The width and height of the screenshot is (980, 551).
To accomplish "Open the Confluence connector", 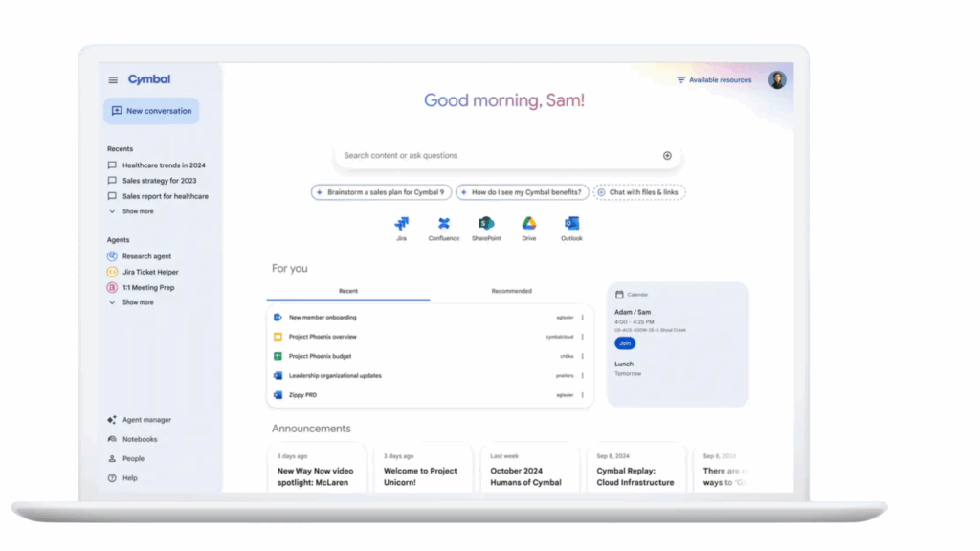I will (x=444, y=228).
